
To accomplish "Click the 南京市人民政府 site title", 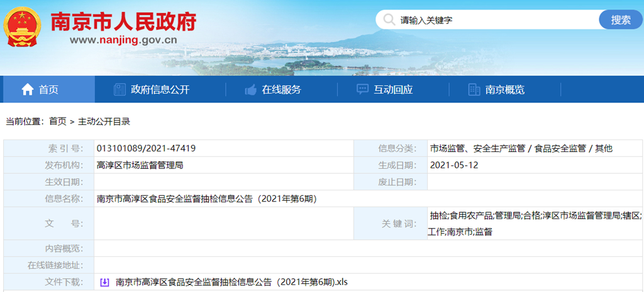I will 123,22.
